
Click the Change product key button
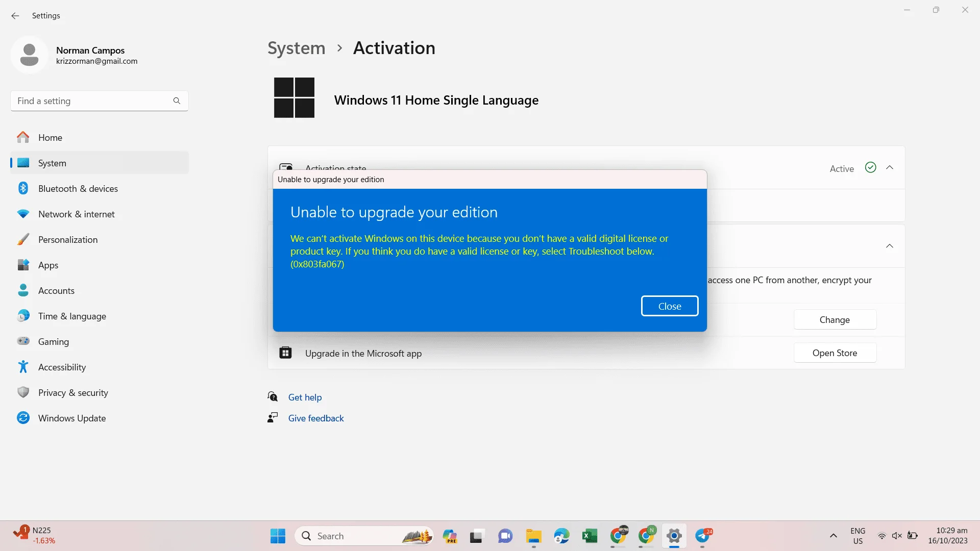coord(835,319)
